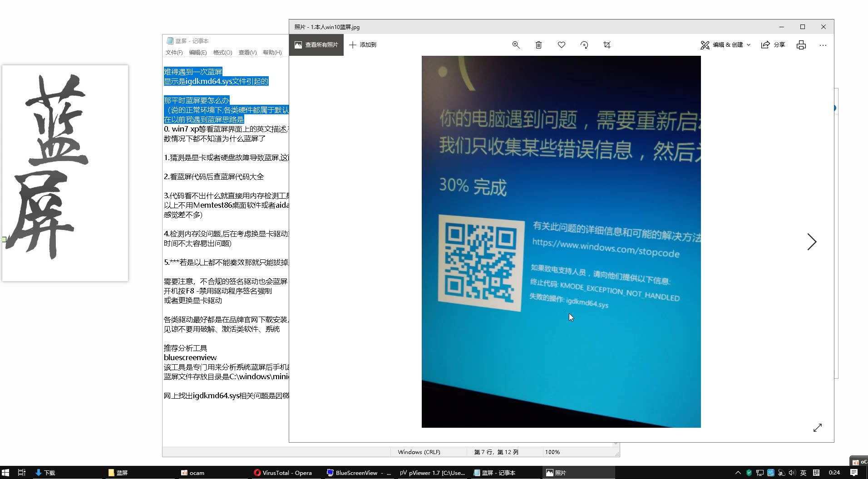Click the blue screen photo image
This screenshot has width=868, height=479.
point(561,242)
